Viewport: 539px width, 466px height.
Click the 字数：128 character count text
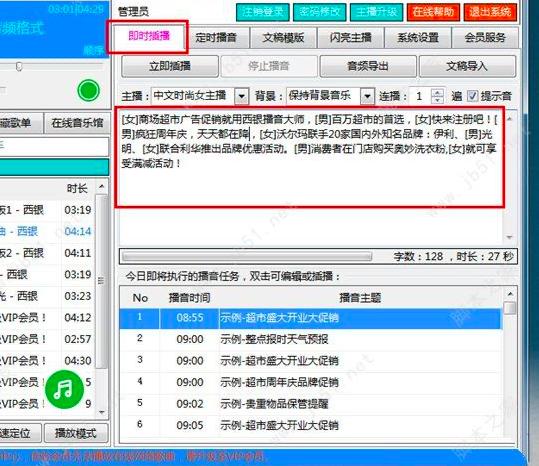[418, 256]
